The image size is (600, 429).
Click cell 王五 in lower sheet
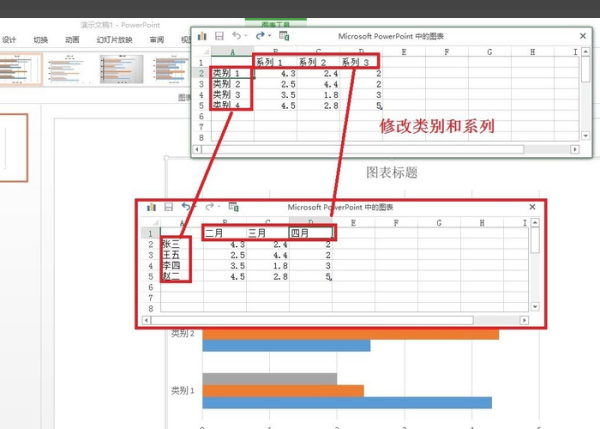(x=182, y=254)
